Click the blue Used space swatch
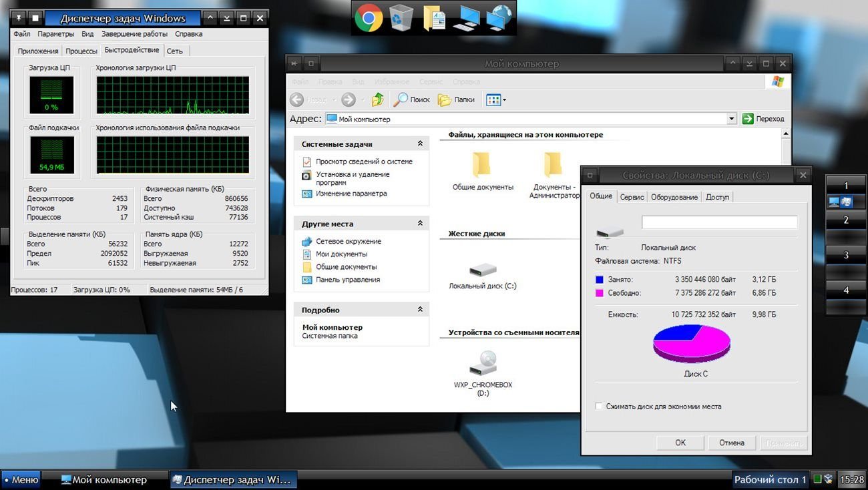The width and height of the screenshot is (868, 490). tap(600, 280)
